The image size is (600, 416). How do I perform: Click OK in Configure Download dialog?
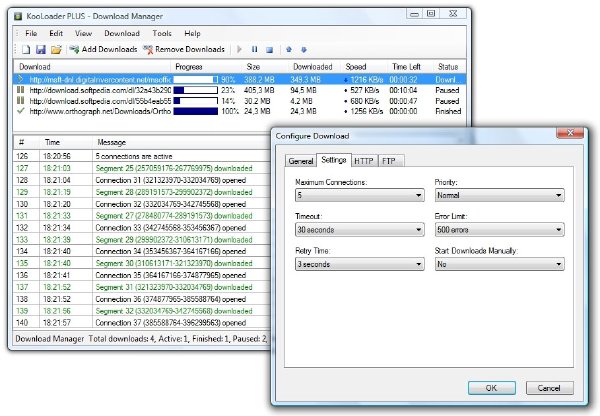492,388
